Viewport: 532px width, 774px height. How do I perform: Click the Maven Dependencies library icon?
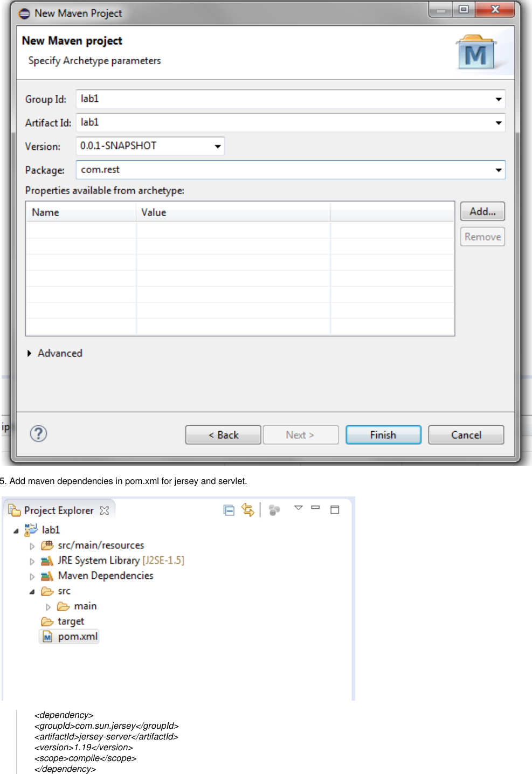pos(47,576)
